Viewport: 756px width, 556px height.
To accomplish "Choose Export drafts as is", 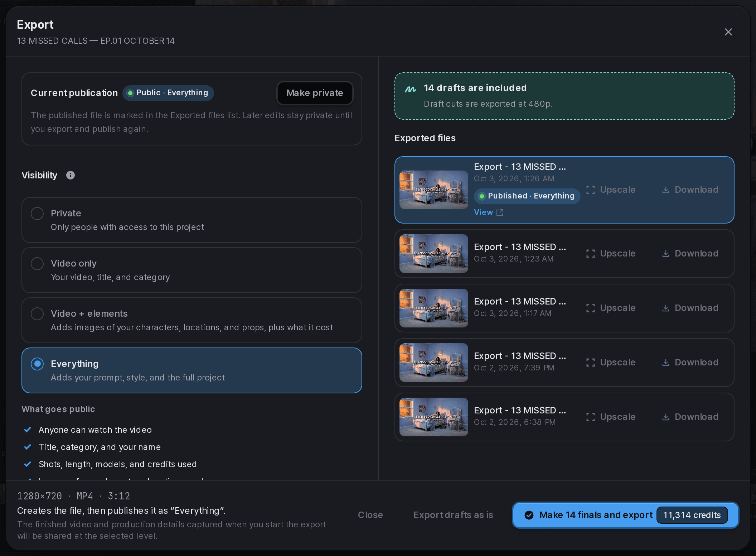I will point(453,515).
